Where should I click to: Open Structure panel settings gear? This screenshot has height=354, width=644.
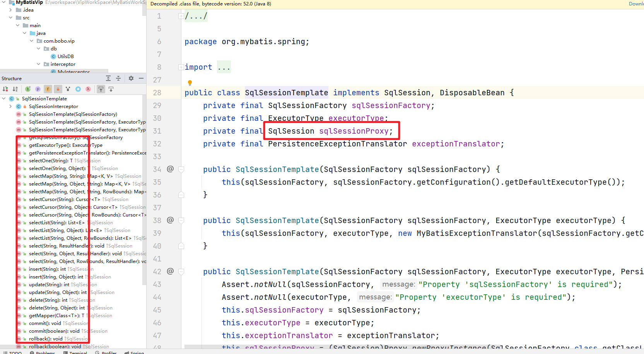pyautogui.click(x=131, y=78)
